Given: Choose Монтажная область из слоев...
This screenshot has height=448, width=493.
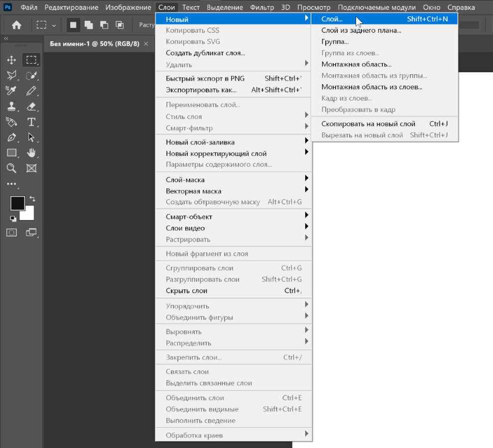Looking at the screenshot, I should 384,87.
